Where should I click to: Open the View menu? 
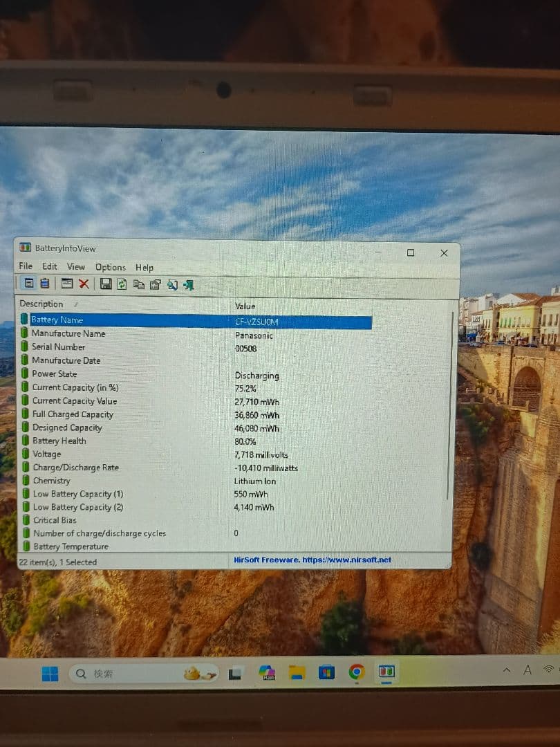[x=76, y=267]
